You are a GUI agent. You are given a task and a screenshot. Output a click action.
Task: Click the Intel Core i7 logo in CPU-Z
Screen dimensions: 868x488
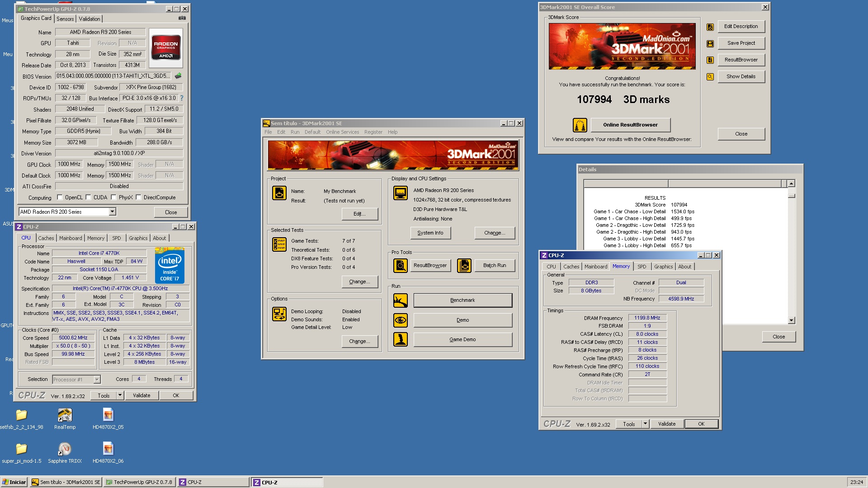click(170, 265)
